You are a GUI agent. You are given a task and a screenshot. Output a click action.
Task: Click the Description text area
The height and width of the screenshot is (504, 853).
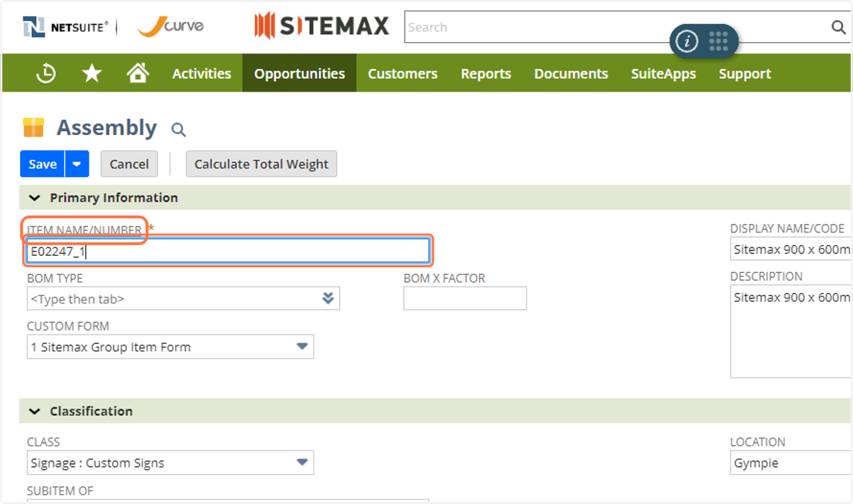tap(791, 331)
